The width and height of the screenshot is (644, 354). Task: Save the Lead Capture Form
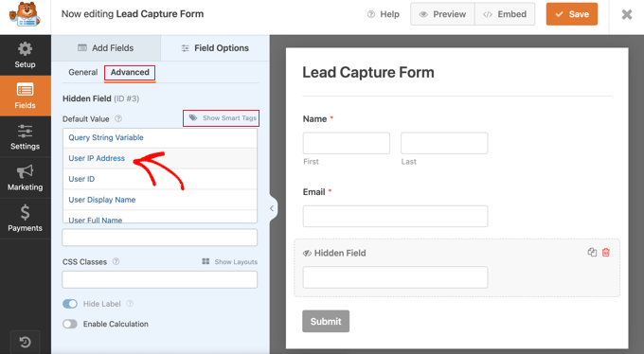click(x=572, y=14)
